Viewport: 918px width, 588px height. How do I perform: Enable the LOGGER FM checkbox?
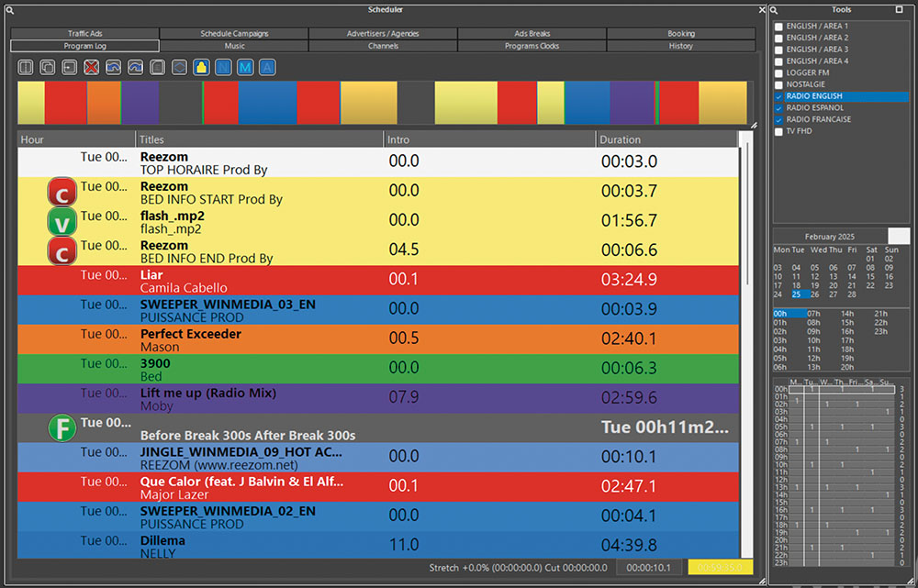tap(779, 72)
